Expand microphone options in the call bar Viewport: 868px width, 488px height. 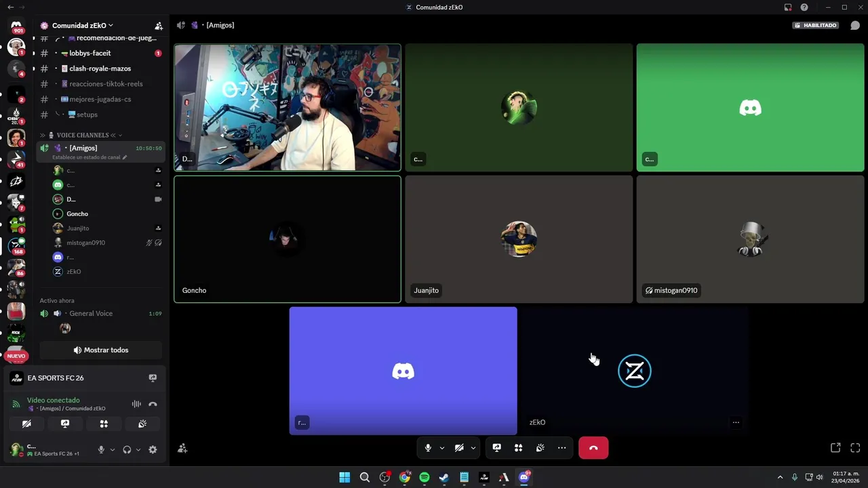(x=442, y=448)
